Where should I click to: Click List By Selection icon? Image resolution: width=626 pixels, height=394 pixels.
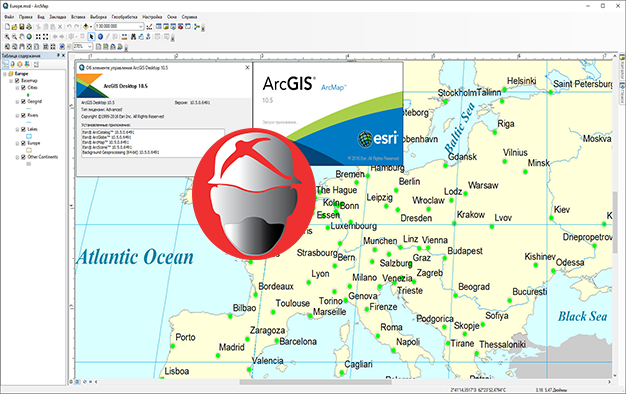tap(27, 64)
